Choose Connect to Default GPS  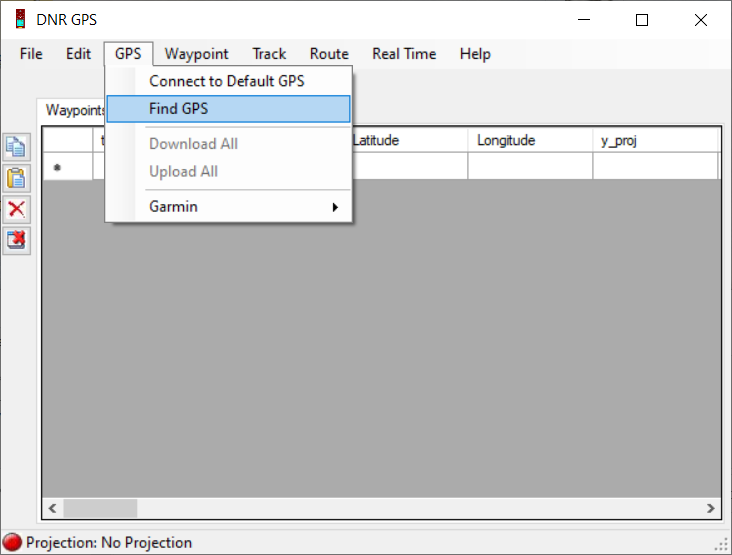click(228, 81)
